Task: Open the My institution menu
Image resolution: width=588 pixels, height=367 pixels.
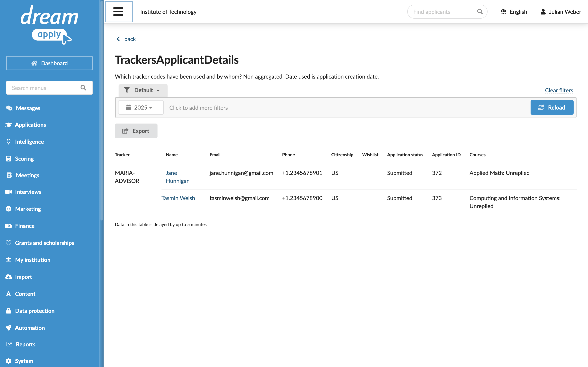Action: (x=33, y=260)
